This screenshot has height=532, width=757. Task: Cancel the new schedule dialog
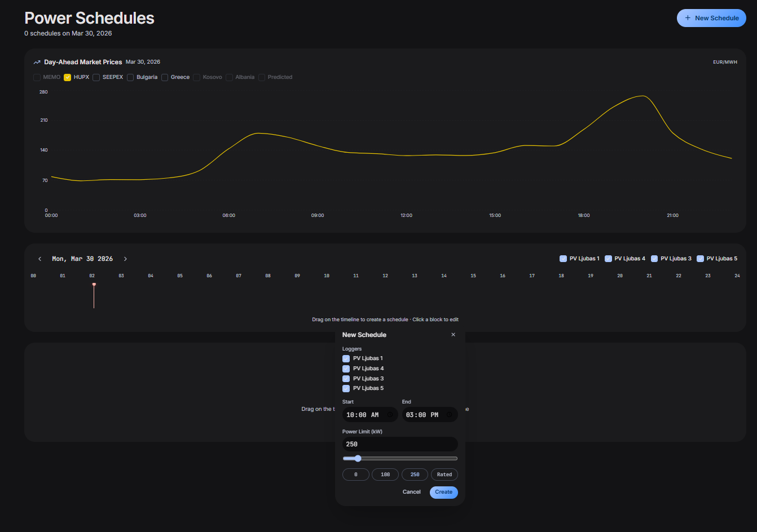point(411,492)
